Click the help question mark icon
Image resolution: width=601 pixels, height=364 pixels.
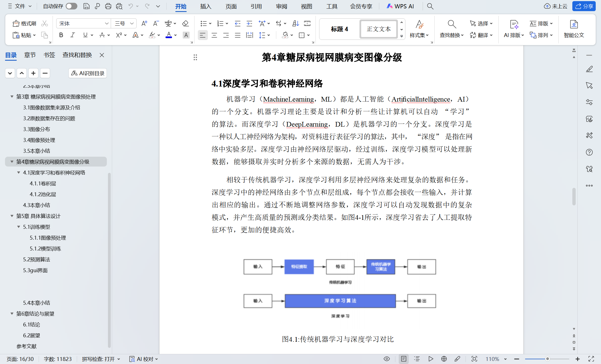pyautogui.click(x=589, y=152)
